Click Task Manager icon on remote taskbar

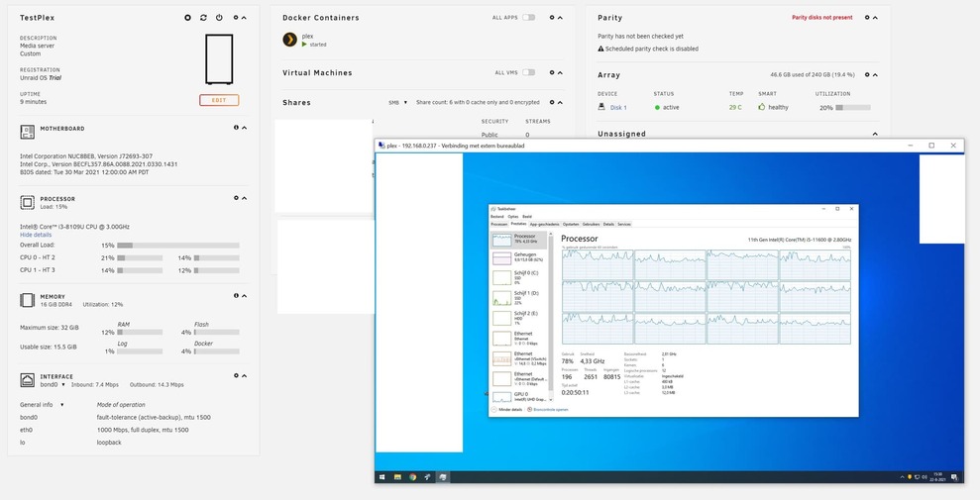pos(443,477)
